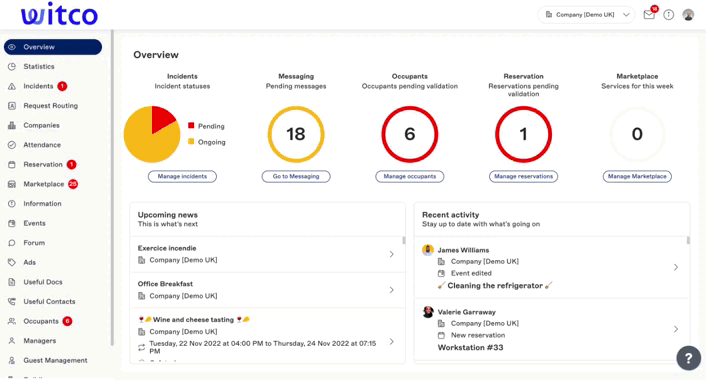This screenshot has width=706, height=380.
Task: Click the Useful Contacts phone icon
Action: (12, 302)
